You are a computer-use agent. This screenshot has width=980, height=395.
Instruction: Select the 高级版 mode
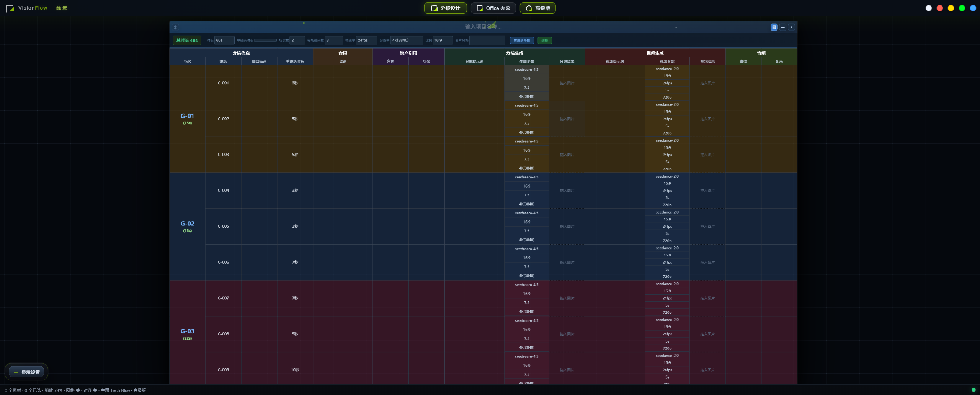point(538,8)
